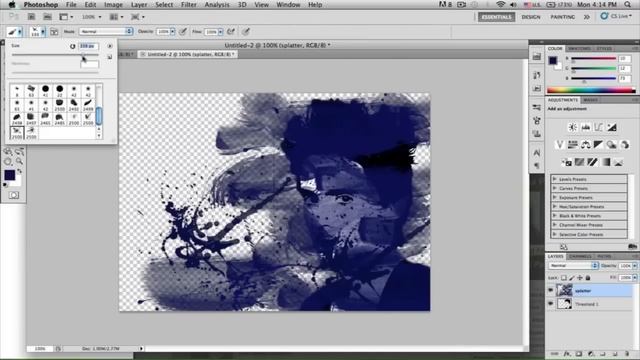Click the foreground color swatch in toolbox
This screenshot has height=360, width=640.
pos(9,175)
